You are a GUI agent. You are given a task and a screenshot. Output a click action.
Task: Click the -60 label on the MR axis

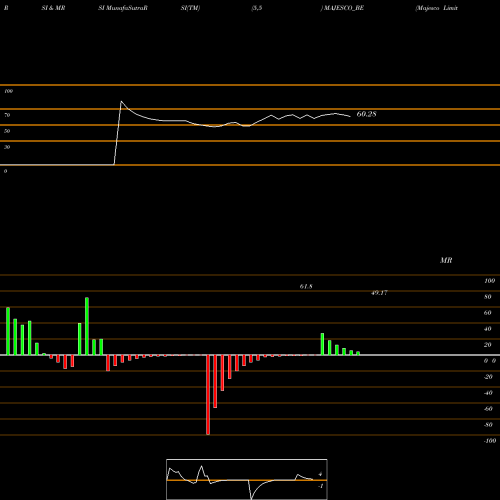click(488, 409)
